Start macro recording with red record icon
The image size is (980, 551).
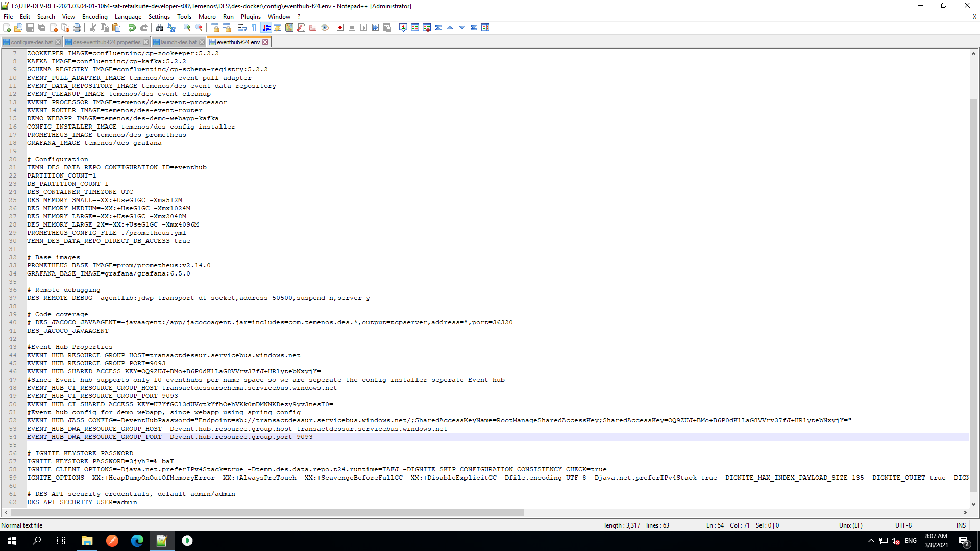340,28
